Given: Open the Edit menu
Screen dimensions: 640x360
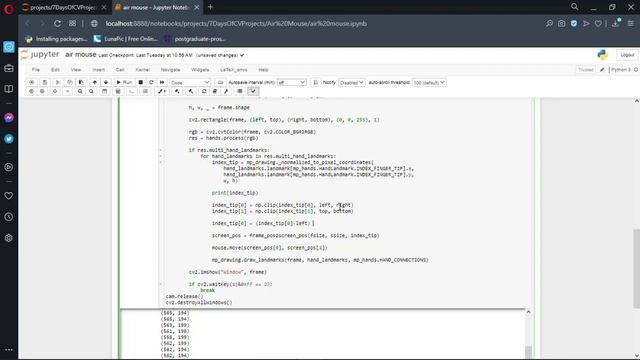Looking at the screenshot, I should [55, 70].
